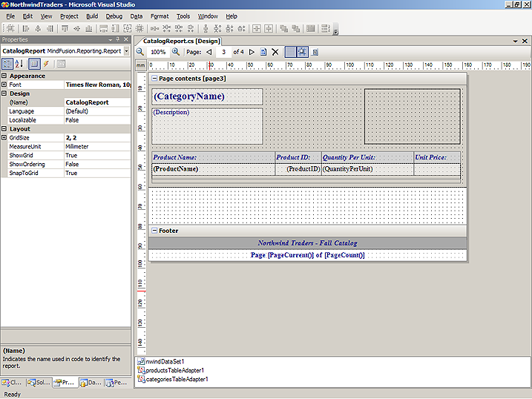Click Decrease Vertical Spacing icon
The height and width of the screenshot is (399, 532).
229,28
